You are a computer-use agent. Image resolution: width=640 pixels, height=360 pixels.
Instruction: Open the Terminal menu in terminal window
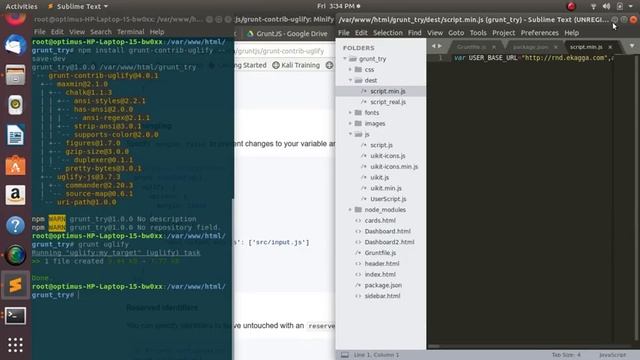click(x=130, y=31)
